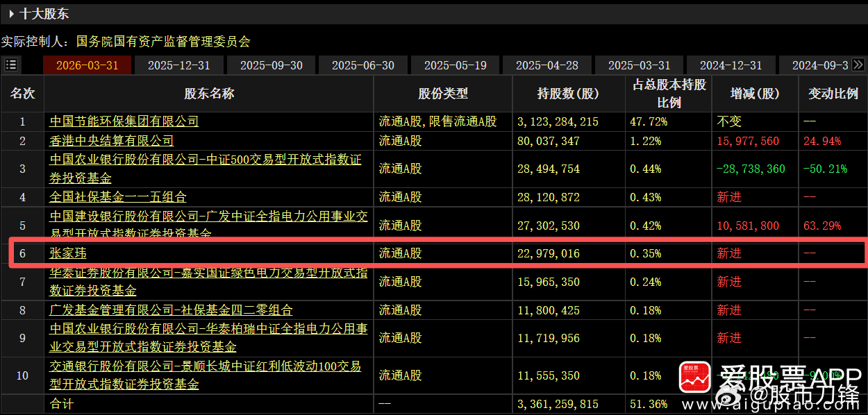The image size is (868, 415).
Task: Open the 2025-06-30 date tab
Action: click(362, 65)
